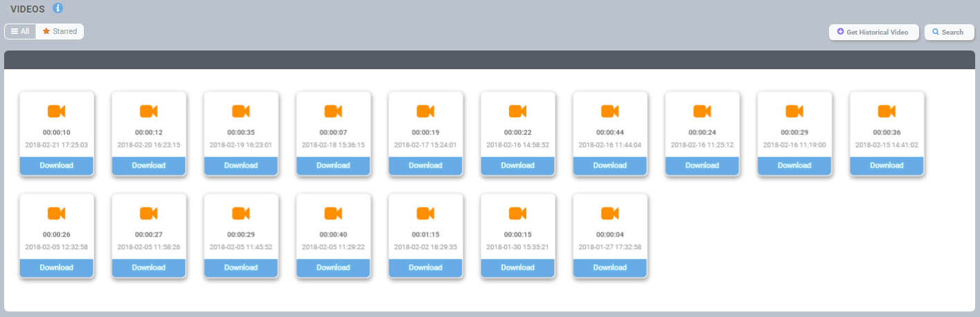Click the timestamp 2018-02-21 17:25:03

[57, 145]
